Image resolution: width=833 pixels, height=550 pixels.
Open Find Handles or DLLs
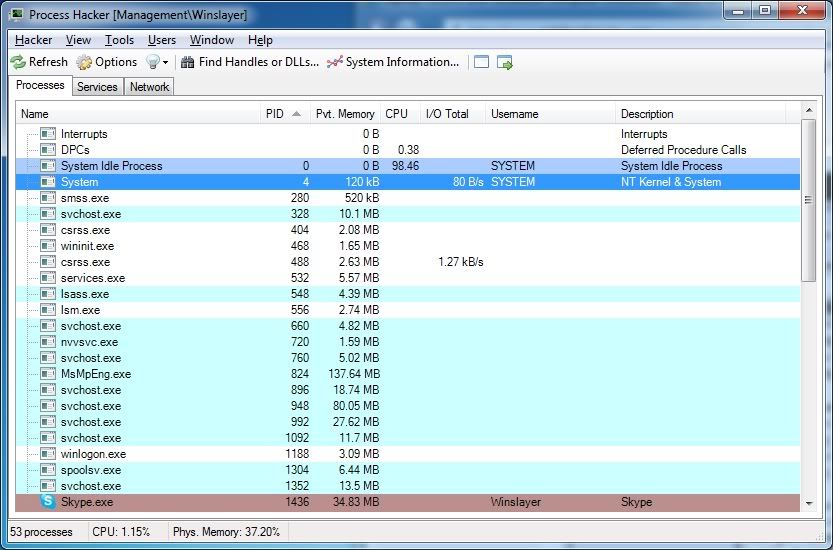pos(250,62)
